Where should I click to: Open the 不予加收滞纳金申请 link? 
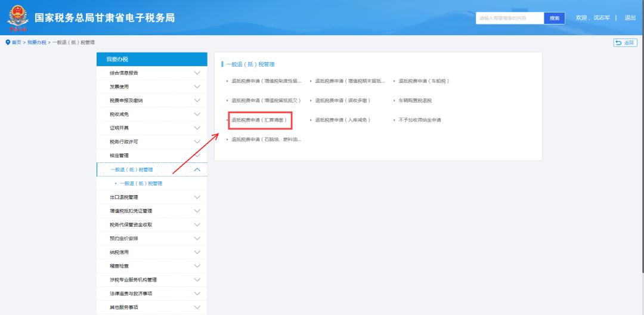420,120
